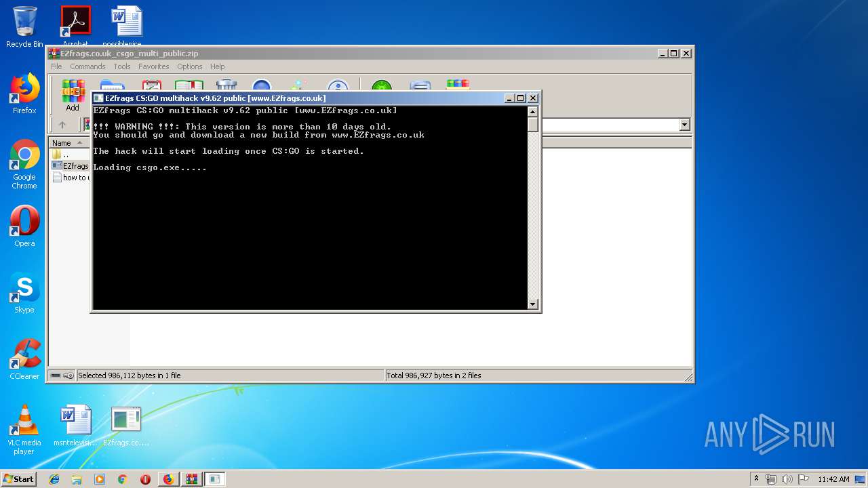Click Opera pinned icon in the taskbar

tap(145, 479)
